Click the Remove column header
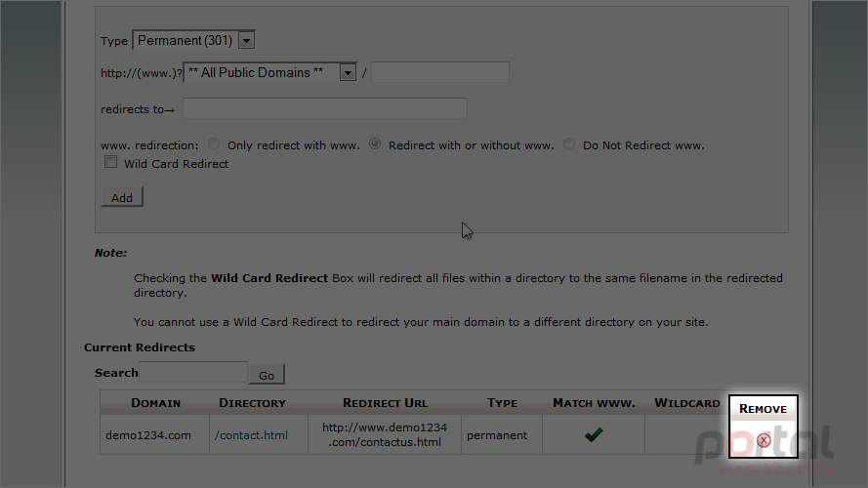This screenshot has width=868, height=488. tap(763, 409)
